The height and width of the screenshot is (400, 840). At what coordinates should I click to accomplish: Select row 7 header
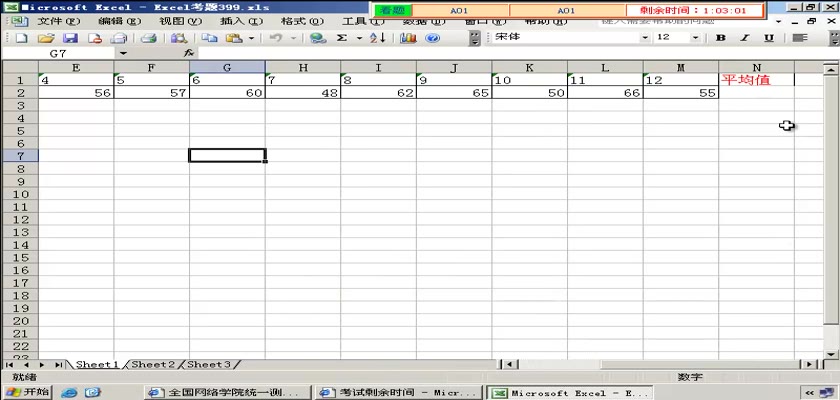point(20,156)
